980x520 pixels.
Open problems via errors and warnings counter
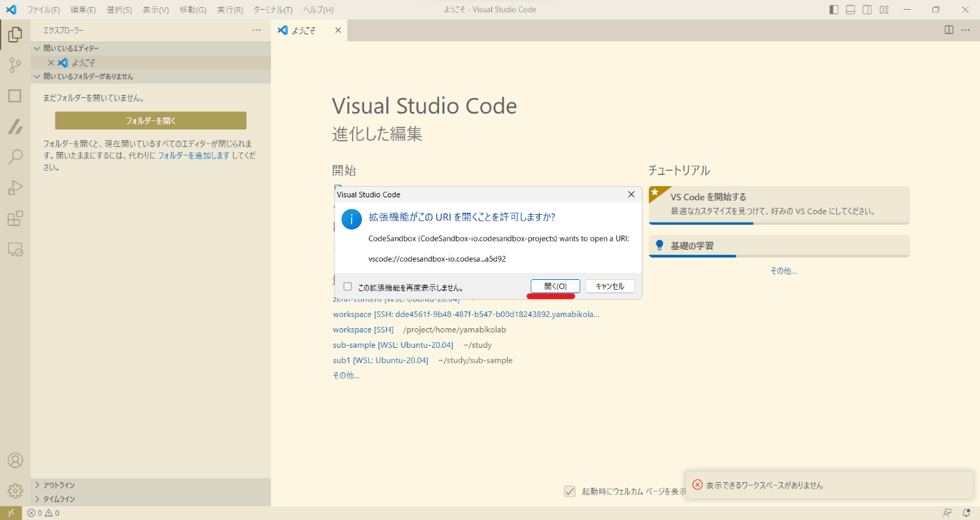tap(43, 513)
